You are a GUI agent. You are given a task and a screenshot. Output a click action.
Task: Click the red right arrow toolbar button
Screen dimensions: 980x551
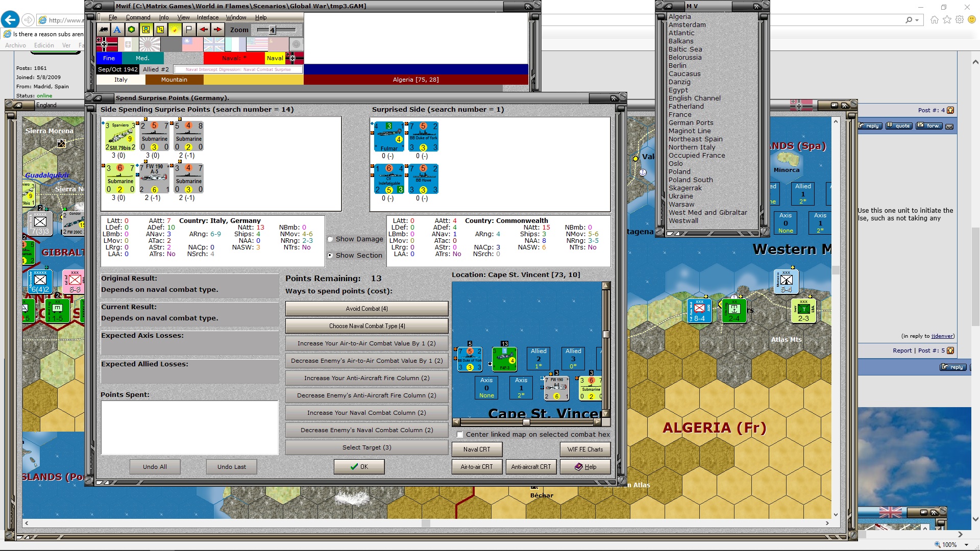coord(217,30)
